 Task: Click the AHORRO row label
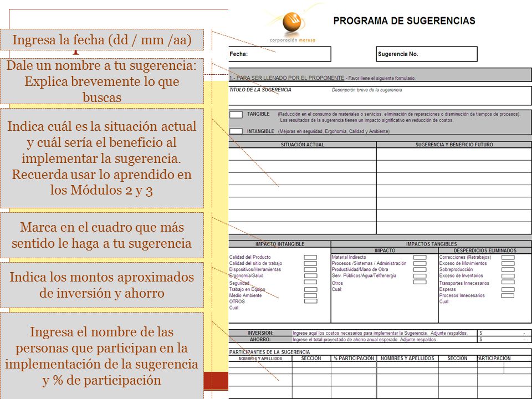pos(260,339)
